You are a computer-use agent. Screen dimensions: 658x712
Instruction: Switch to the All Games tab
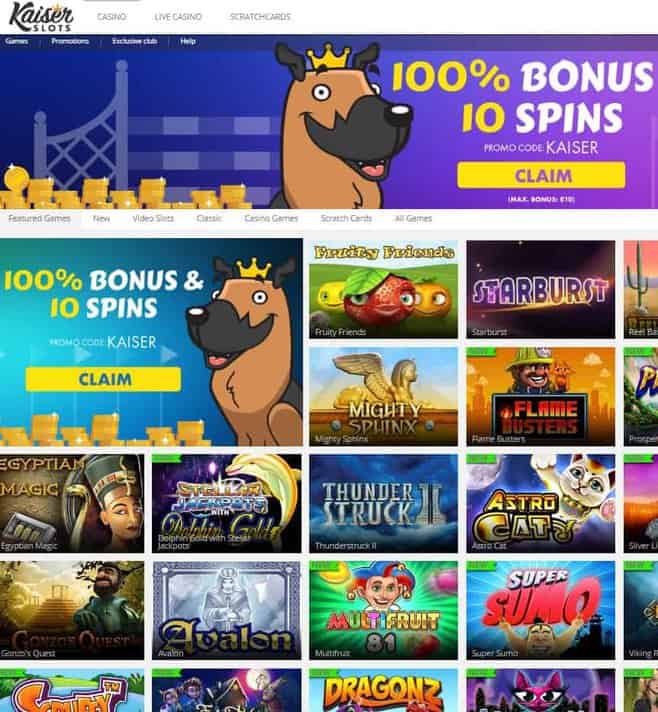(x=413, y=218)
